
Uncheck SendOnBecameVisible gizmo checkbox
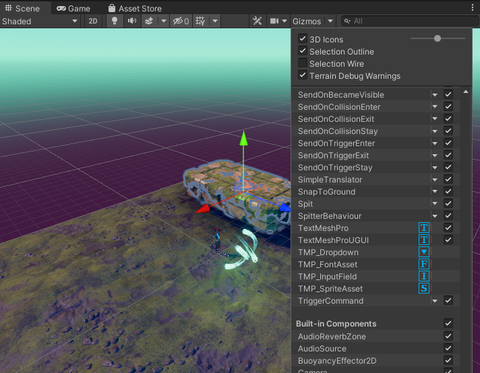448,94
